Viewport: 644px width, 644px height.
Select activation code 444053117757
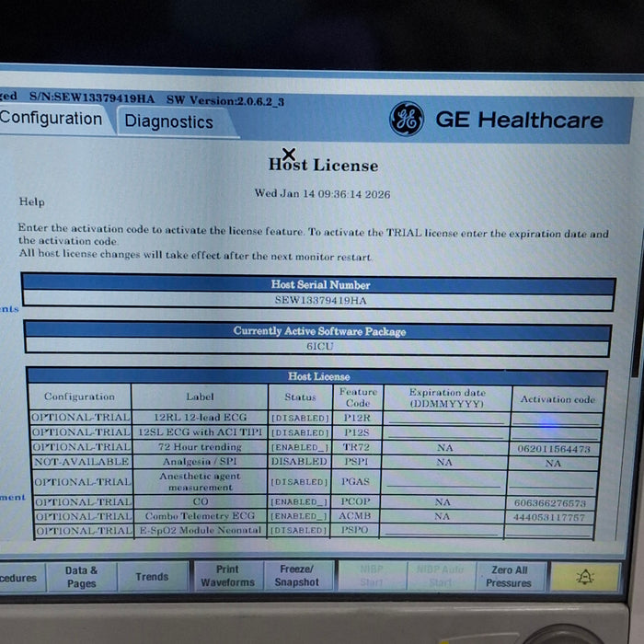[549, 517]
